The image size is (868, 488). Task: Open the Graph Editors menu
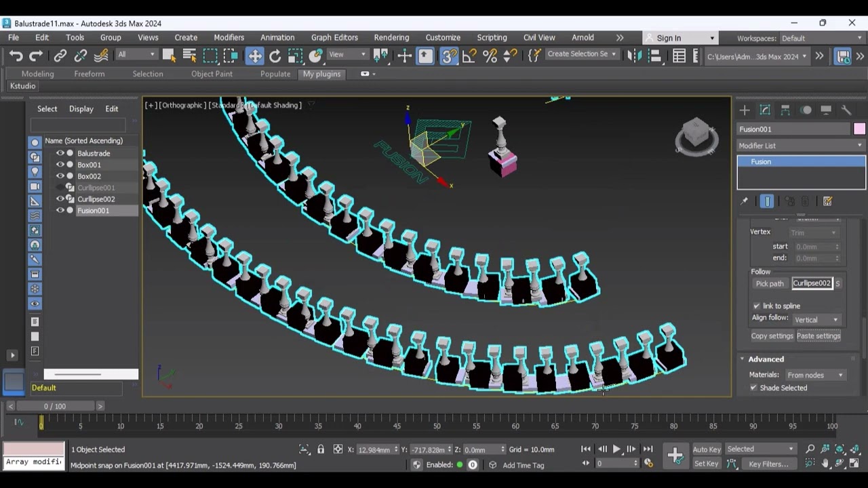(334, 37)
